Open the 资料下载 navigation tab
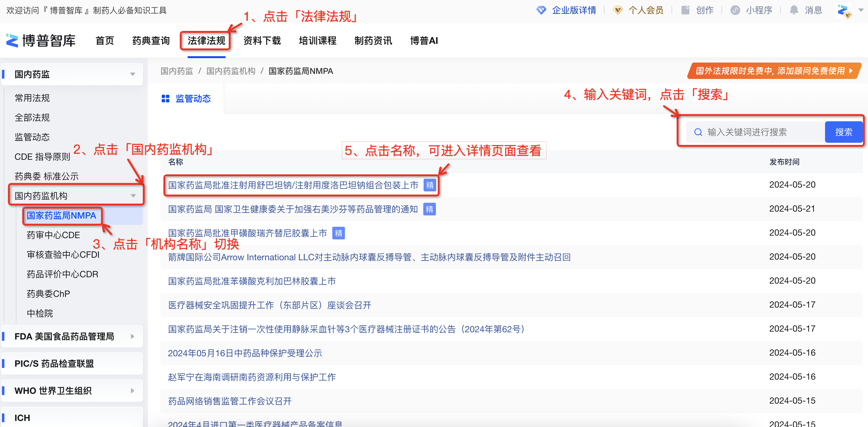Viewport: 868px width, 427px height. (262, 40)
